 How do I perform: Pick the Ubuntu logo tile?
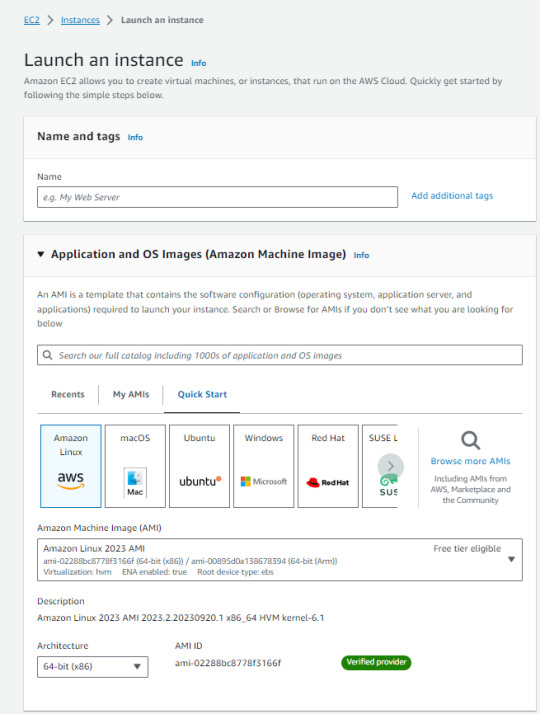[199, 466]
